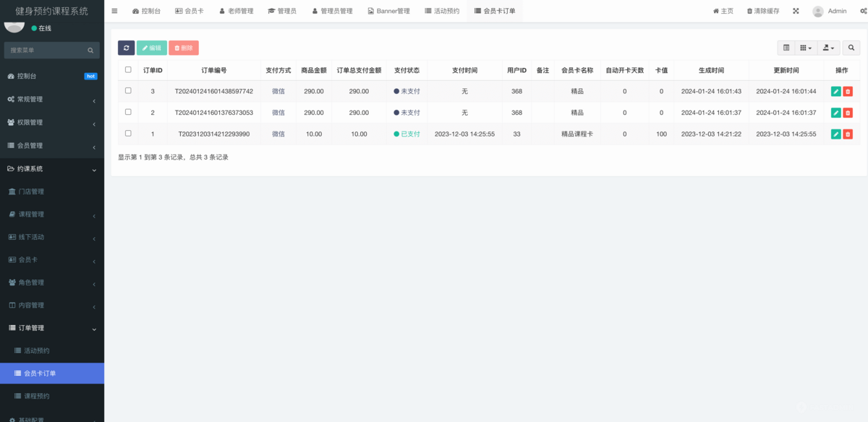868x422 pixels.
Task: Delete order 1 with the red trash icon
Action: pos(848,133)
